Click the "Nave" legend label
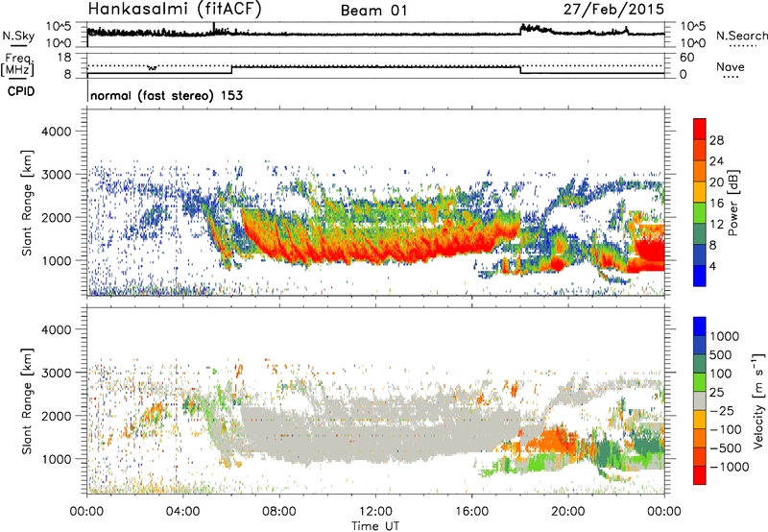The width and height of the screenshot is (768, 532). 731,66
